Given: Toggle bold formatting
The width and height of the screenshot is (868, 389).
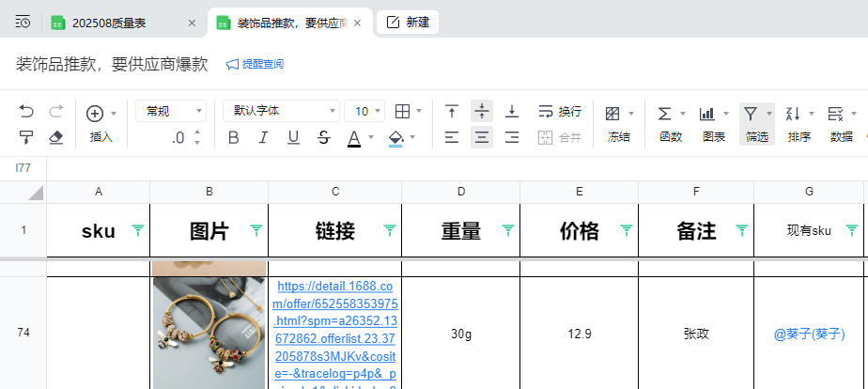Looking at the screenshot, I should point(234,138).
